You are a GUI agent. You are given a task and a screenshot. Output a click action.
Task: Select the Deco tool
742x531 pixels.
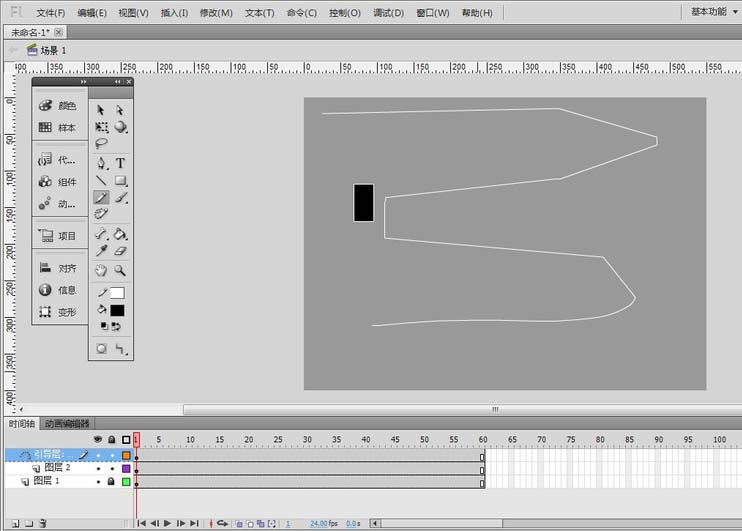(101, 214)
